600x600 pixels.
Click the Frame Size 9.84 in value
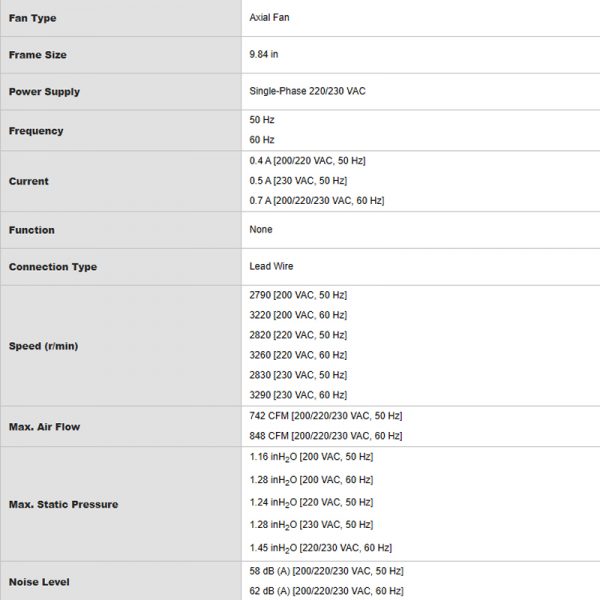pyautogui.click(x=264, y=54)
